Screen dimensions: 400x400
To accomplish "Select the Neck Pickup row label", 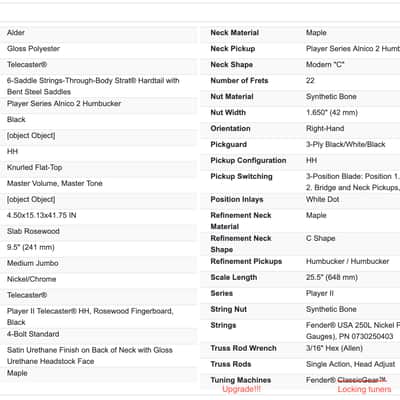I will point(233,49).
